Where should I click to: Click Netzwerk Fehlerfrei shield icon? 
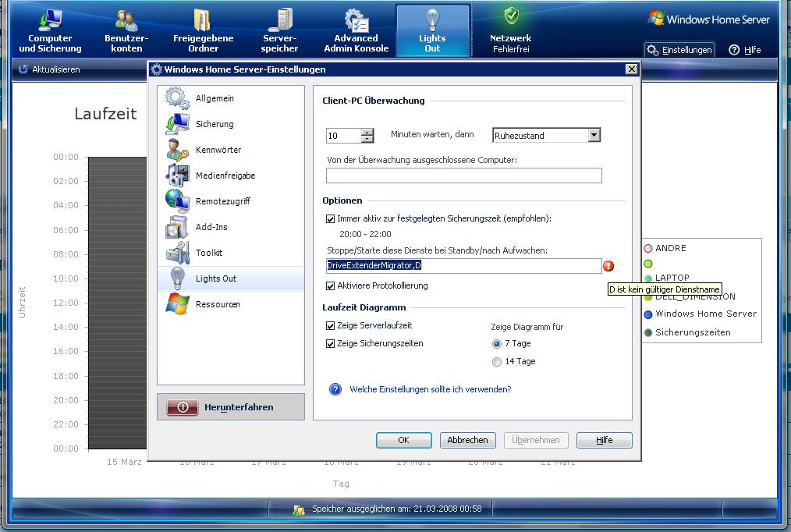point(511,16)
